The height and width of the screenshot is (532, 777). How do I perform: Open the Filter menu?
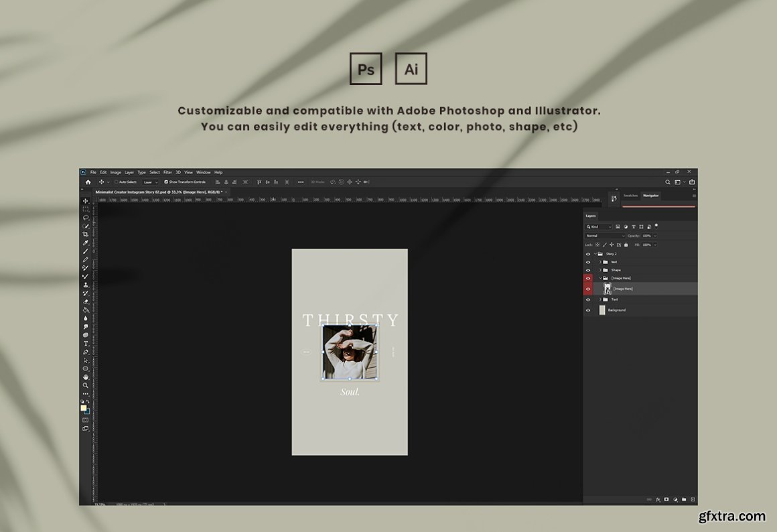tap(167, 172)
